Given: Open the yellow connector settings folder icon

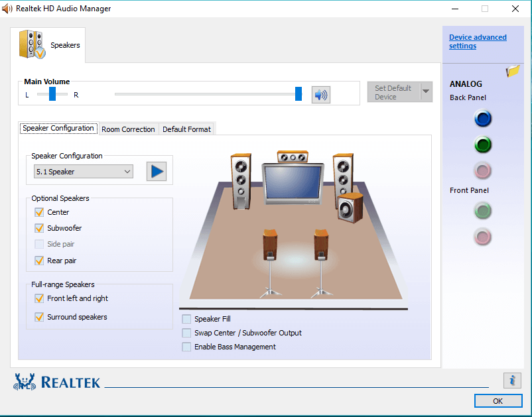Looking at the screenshot, I should (512, 70).
